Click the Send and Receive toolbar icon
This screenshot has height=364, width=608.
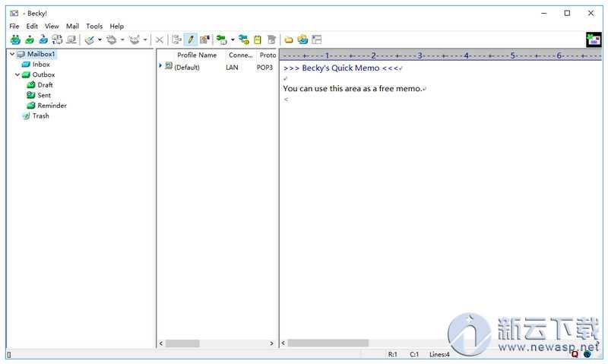(x=15, y=40)
